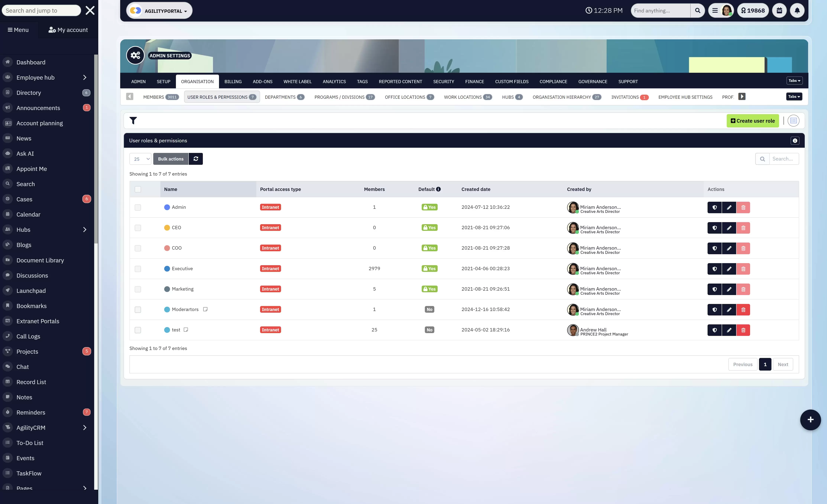The image size is (827, 504).
Task: Expand the Employee hub sidebar submenu
Action: click(x=85, y=77)
